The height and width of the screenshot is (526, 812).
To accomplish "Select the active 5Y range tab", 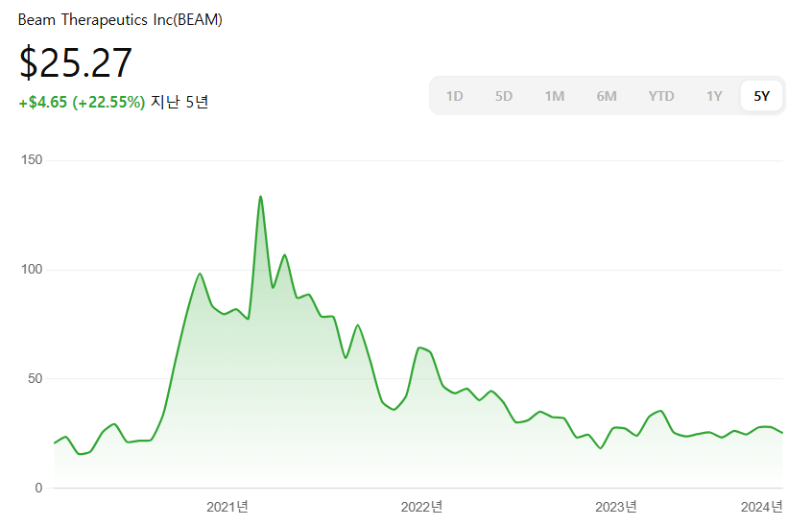I will click(x=761, y=96).
